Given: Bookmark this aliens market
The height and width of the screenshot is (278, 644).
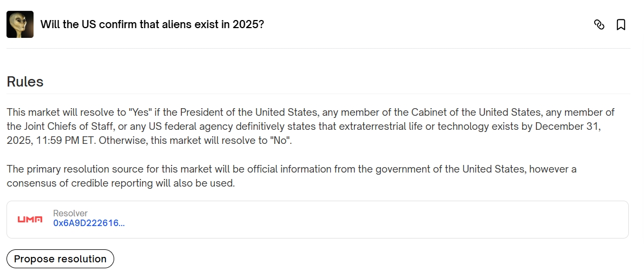Looking at the screenshot, I should click(x=621, y=24).
